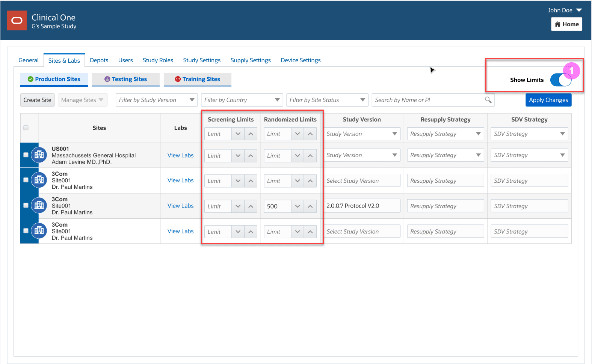Tick the select-all checkbox in table header

tap(26, 128)
